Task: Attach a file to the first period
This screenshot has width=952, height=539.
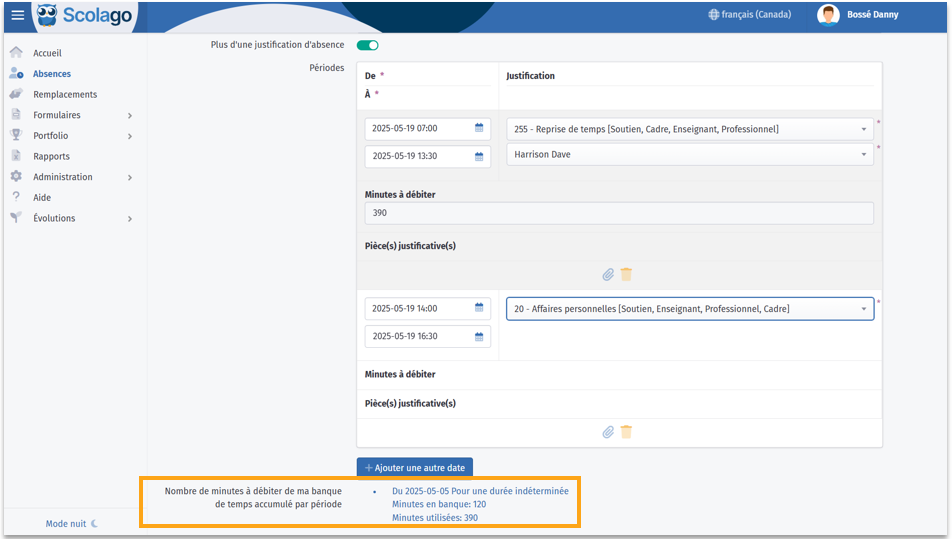Action: point(608,274)
